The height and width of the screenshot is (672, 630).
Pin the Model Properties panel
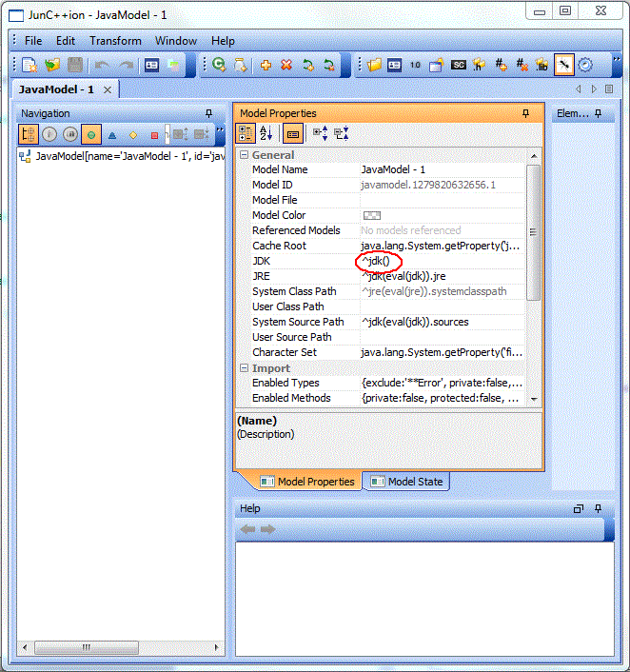(525, 113)
